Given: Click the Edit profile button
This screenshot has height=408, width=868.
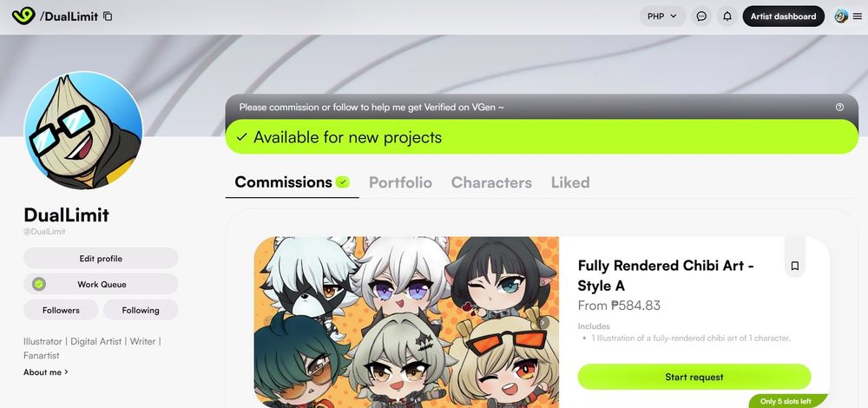Looking at the screenshot, I should pyautogui.click(x=101, y=259).
